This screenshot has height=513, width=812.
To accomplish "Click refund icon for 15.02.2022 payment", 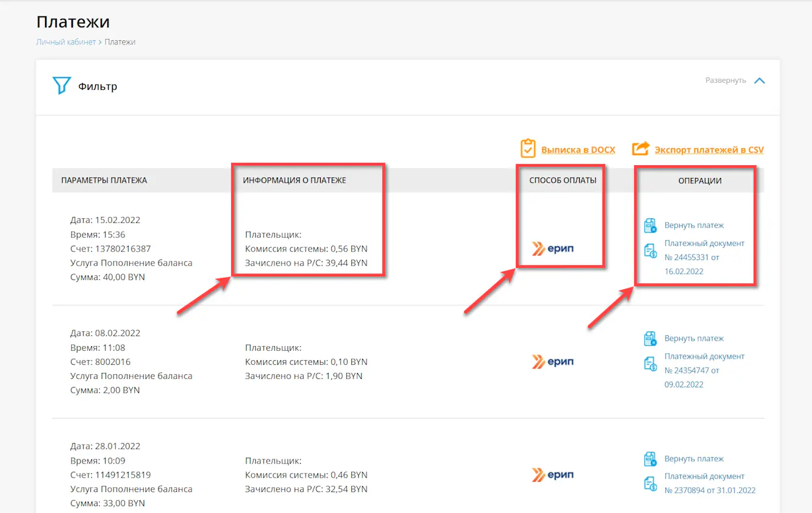I will [x=650, y=225].
